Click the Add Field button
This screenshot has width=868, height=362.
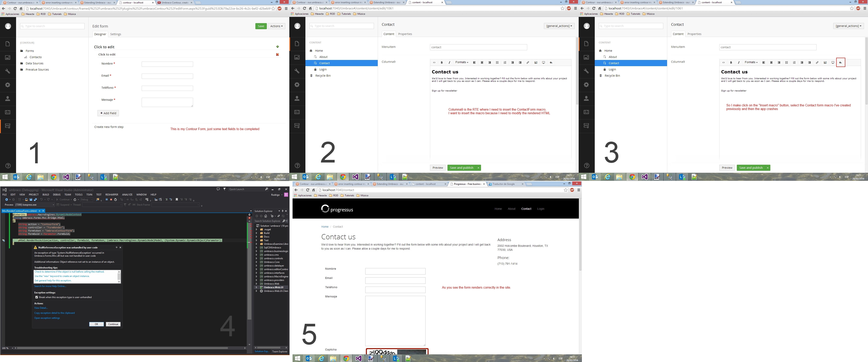click(x=108, y=113)
